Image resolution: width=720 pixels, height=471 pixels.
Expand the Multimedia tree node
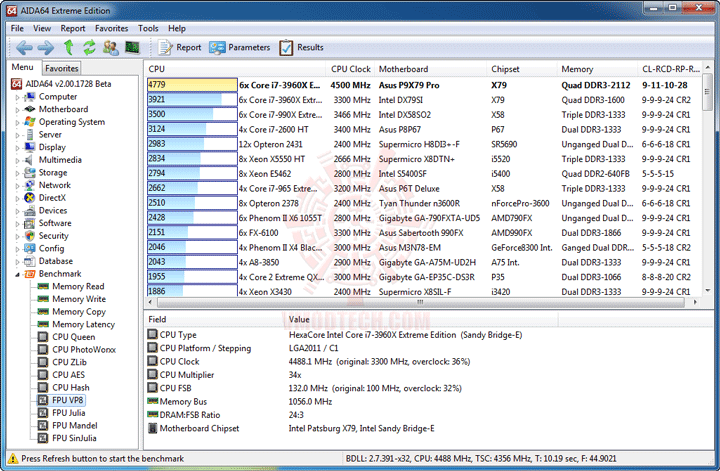pyautogui.click(x=17, y=161)
